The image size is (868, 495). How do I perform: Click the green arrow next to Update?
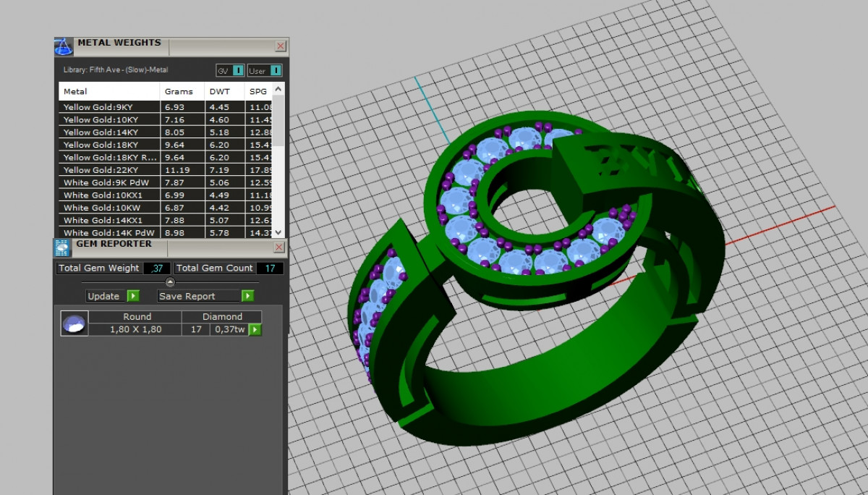[133, 296]
